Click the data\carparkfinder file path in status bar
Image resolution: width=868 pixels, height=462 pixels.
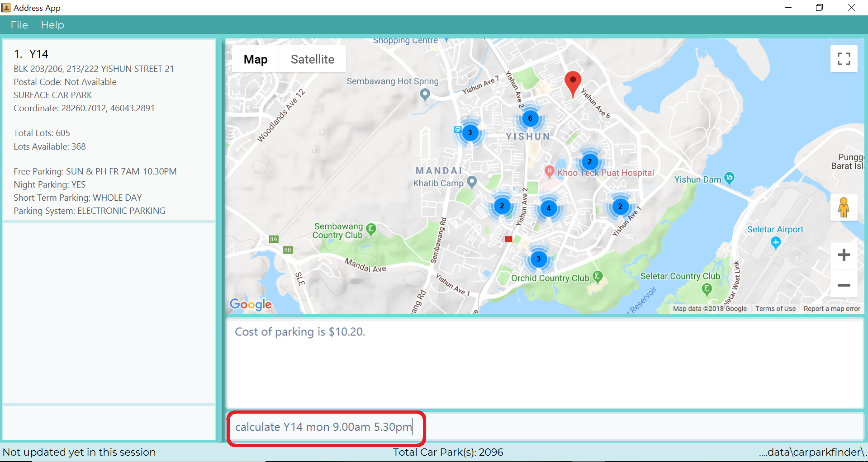pos(813,452)
